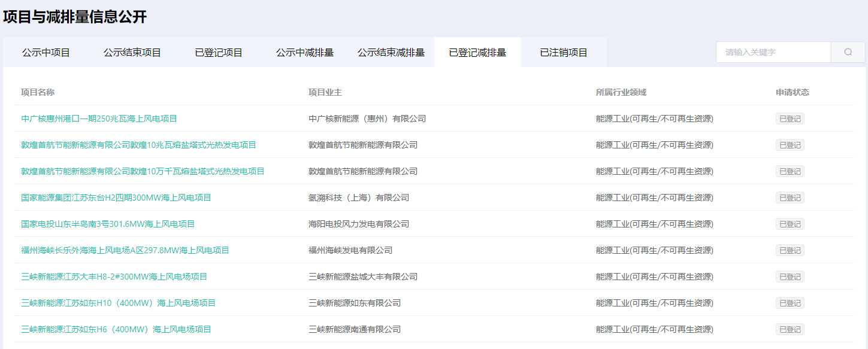868x349 pixels.
Task: Click the search magnifier icon button
Action: point(848,52)
